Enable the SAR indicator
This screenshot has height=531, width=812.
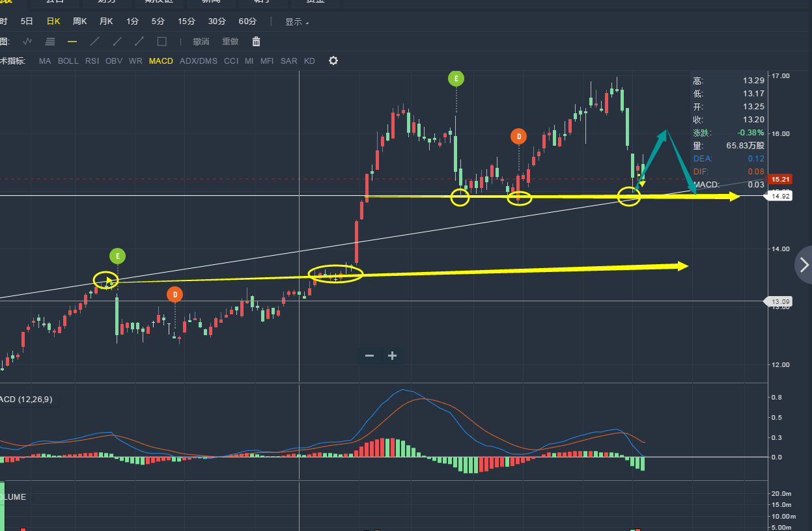(288, 61)
